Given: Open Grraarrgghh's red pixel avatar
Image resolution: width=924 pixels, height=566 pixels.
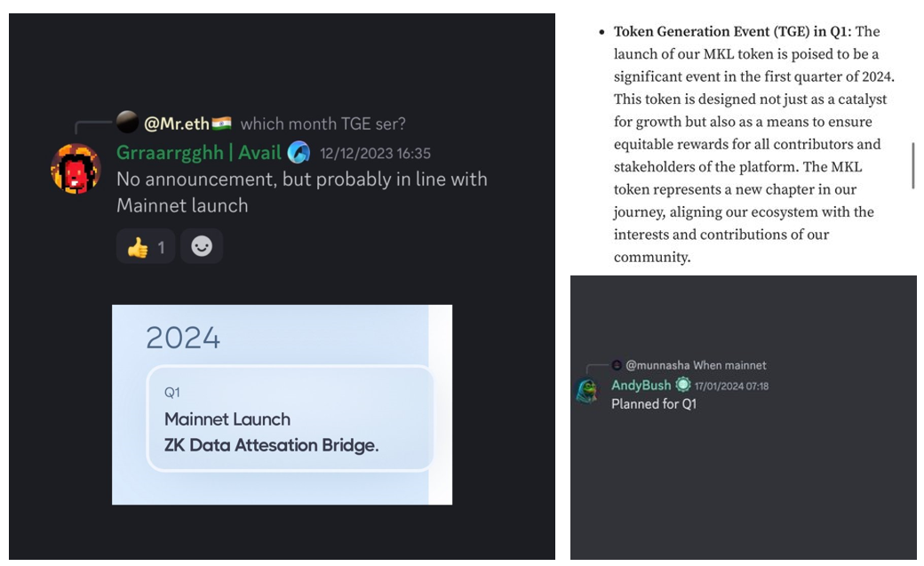Looking at the screenshot, I should pyautogui.click(x=76, y=168).
